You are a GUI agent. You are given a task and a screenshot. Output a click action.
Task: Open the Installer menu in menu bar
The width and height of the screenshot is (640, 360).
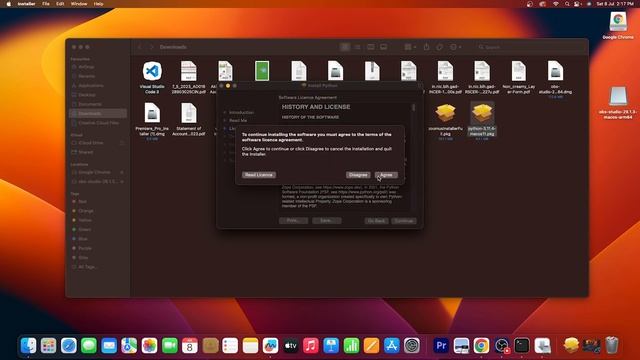[26, 4]
